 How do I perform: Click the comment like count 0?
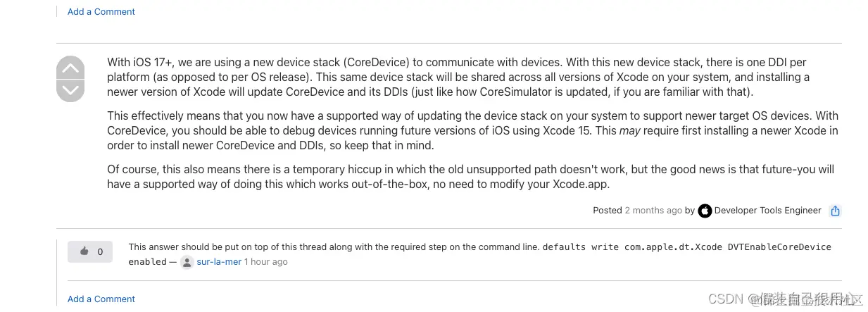click(x=100, y=251)
